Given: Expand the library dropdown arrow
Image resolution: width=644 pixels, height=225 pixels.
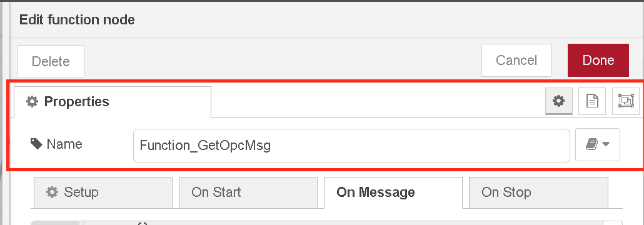Looking at the screenshot, I should coord(606,144).
